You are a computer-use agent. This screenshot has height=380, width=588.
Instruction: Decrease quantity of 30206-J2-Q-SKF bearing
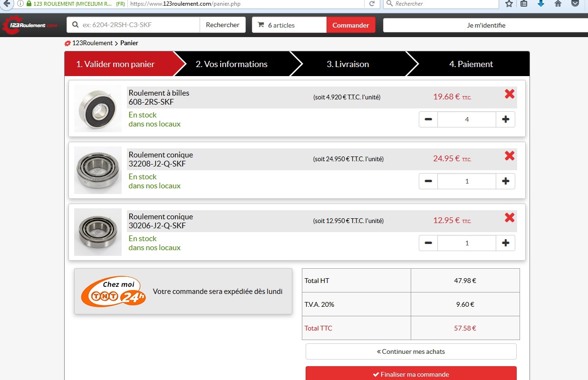(x=428, y=243)
